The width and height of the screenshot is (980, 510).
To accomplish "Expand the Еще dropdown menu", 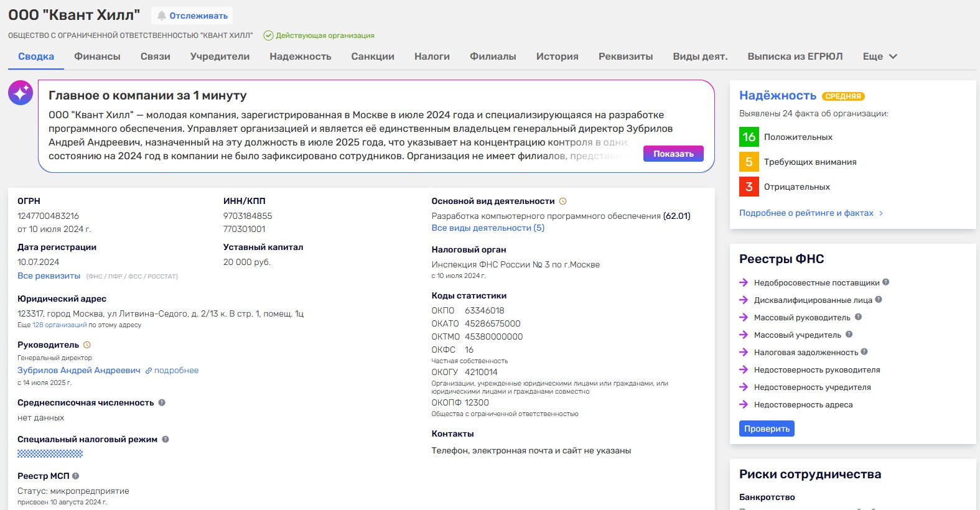I will [879, 57].
